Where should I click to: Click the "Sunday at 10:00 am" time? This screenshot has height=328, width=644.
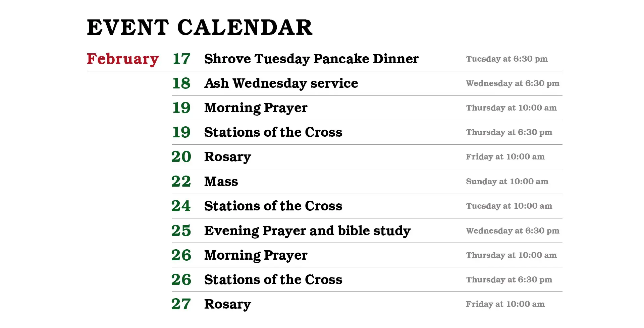tap(507, 182)
